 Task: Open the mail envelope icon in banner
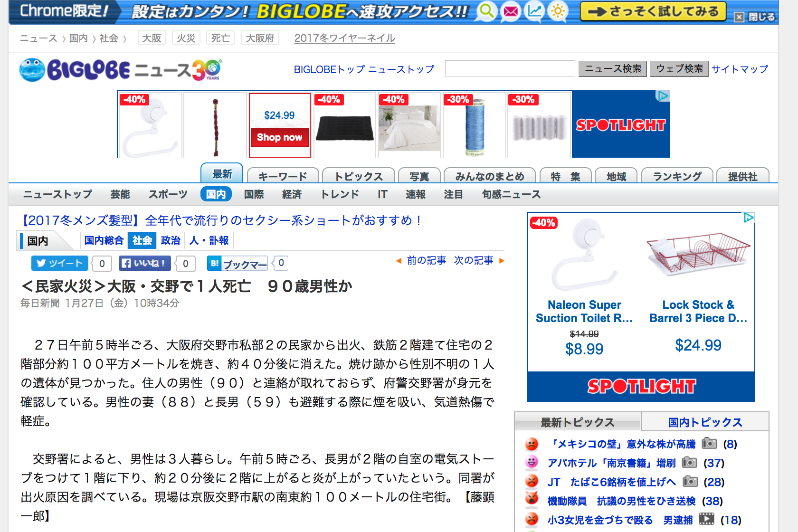511,11
